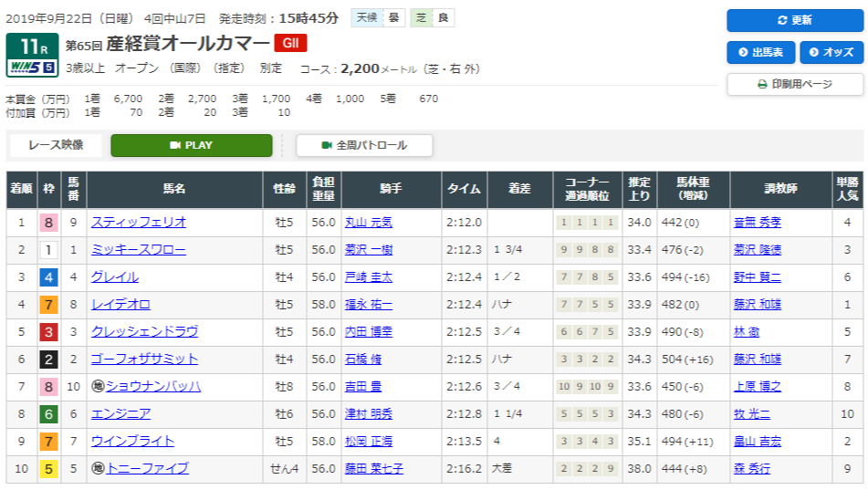Open jockey link 吉田 豊
Viewport: 868px width, 490px height.
tap(363, 387)
